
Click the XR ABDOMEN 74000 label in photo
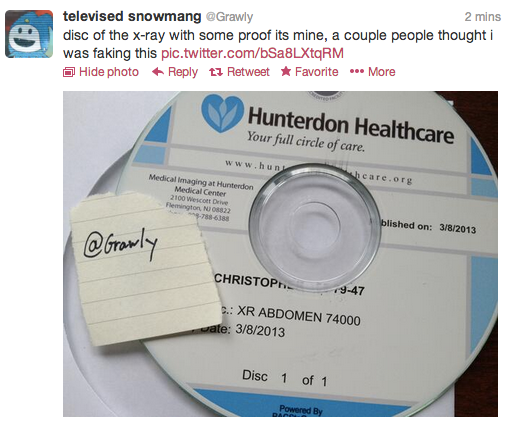(x=299, y=315)
